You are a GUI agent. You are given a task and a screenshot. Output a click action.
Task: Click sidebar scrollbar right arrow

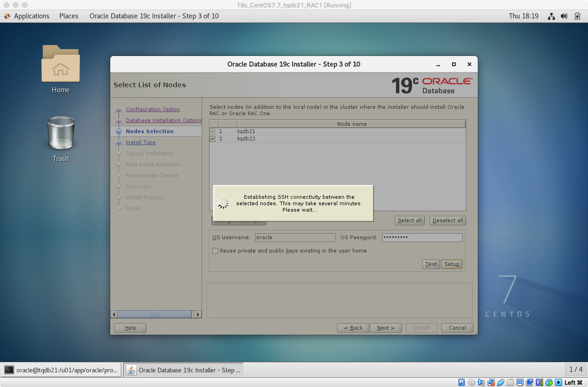pos(198,314)
